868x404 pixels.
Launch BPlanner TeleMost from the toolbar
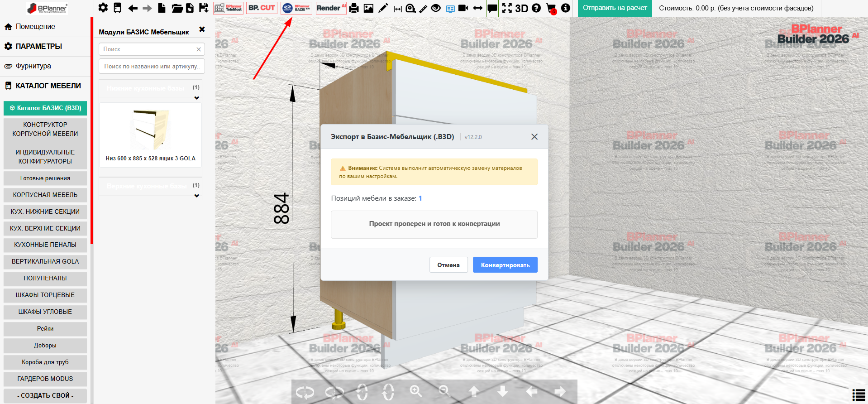[x=228, y=8]
